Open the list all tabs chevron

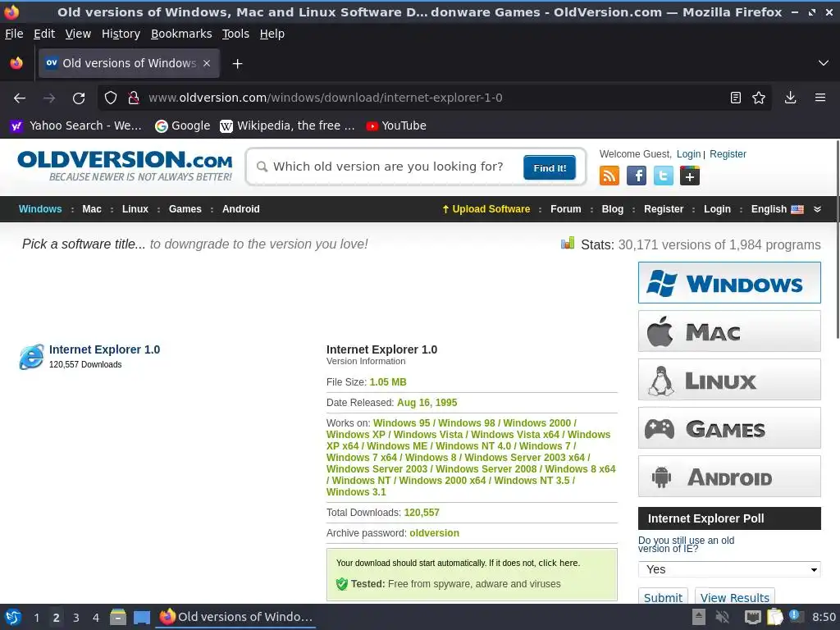tap(824, 63)
